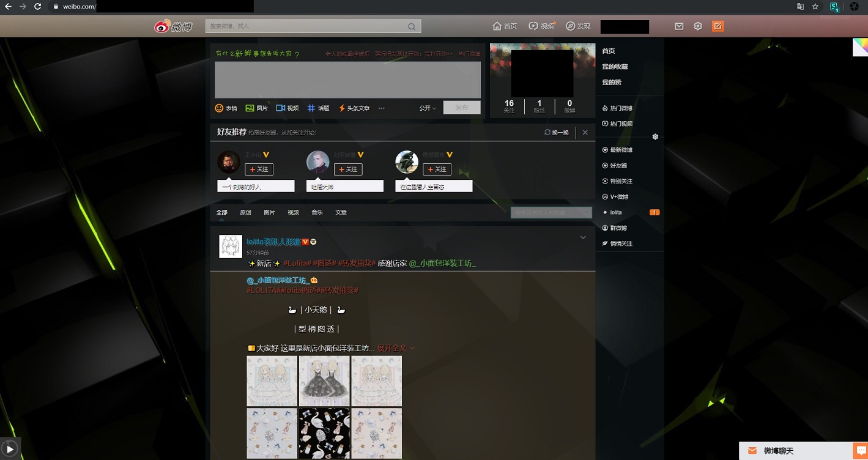
Task: Select the 全部 feed tab
Action: tap(221, 212)
